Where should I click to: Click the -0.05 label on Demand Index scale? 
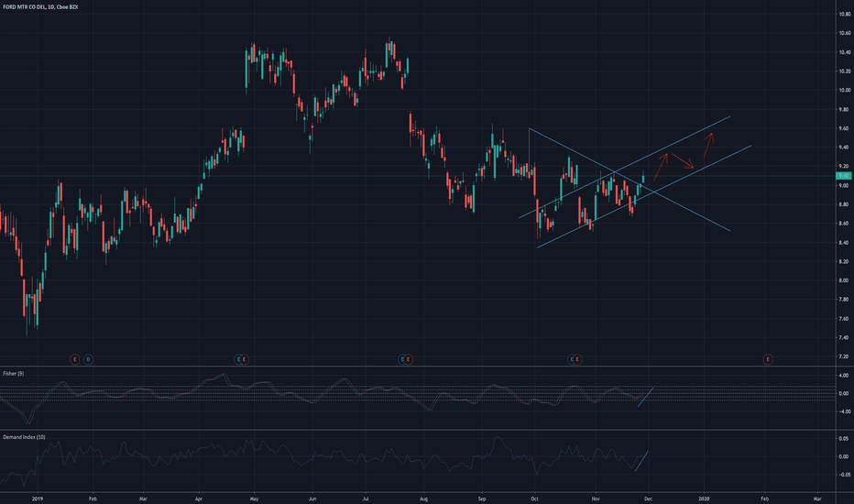coord(844,475)
